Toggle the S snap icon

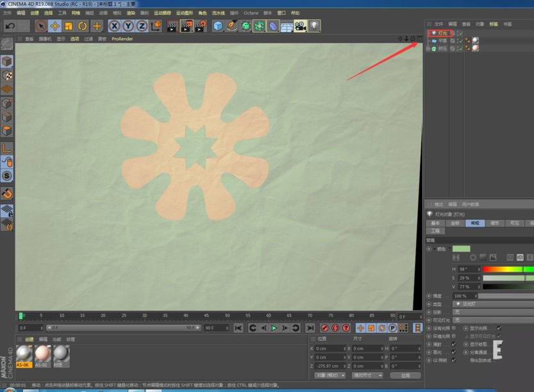[x=7, y=176]
